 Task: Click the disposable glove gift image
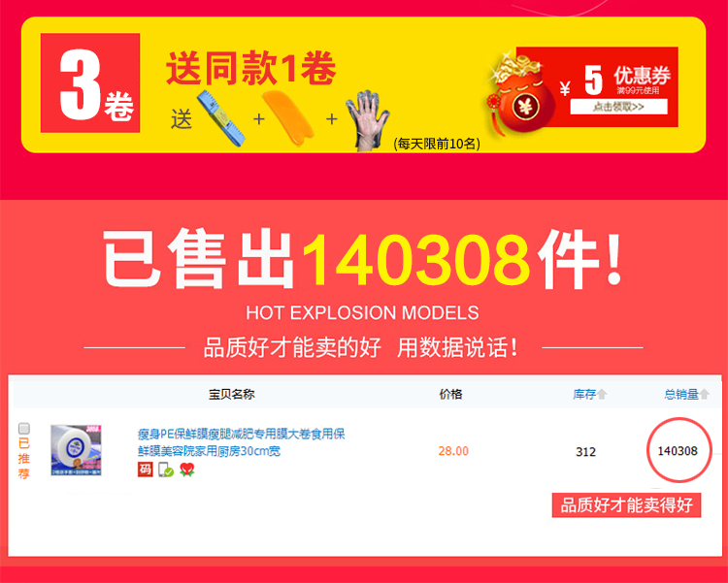pyautogui.click(x=367, y=120)
